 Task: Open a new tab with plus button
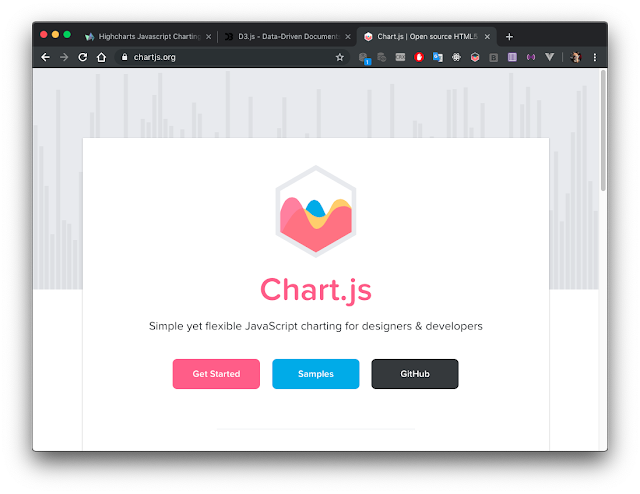pyautogui.click(x=509, y=37)
